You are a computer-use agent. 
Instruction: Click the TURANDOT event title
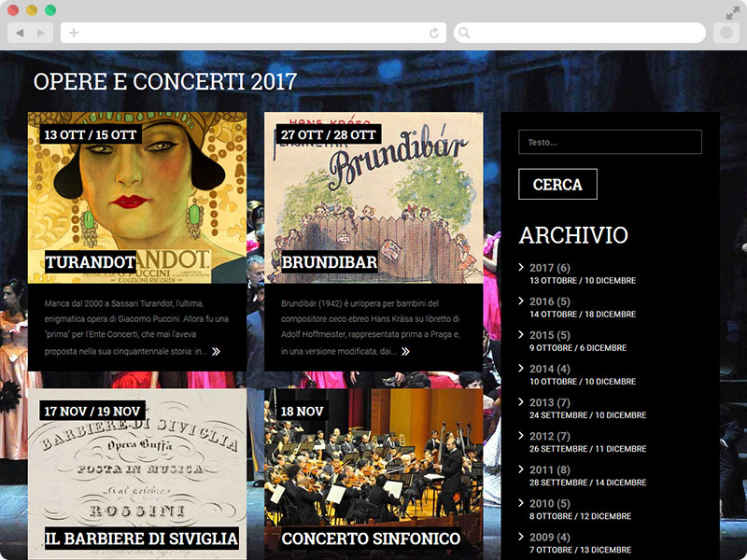91,262
